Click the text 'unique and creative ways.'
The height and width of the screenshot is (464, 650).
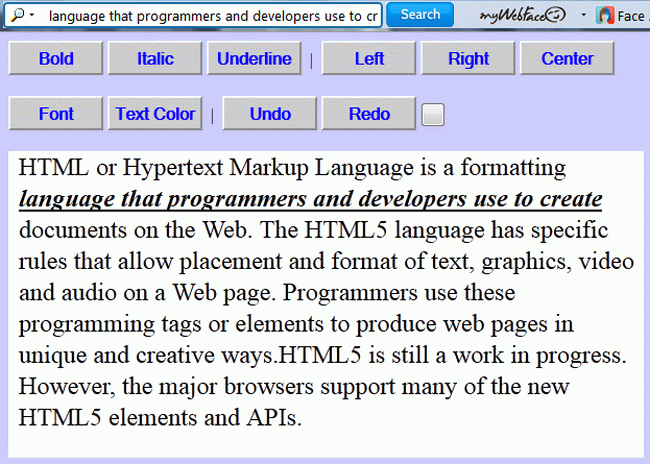[149, 355]
